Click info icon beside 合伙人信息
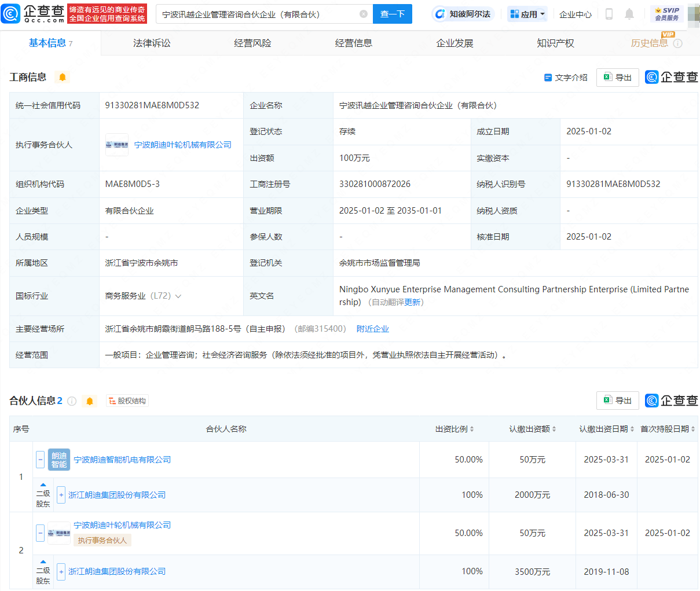The height and width of the screenshot is (591, 700). click(72, 401)
